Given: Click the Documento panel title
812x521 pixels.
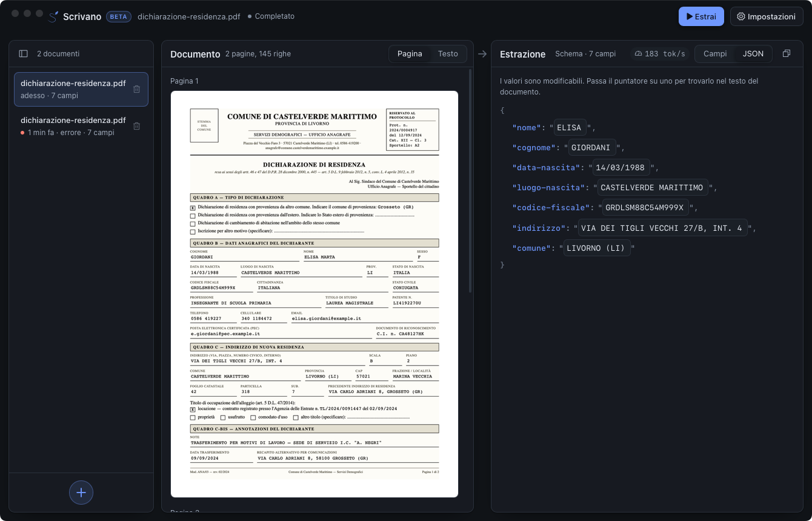Looking at the screenshot, I should (195, 54).
